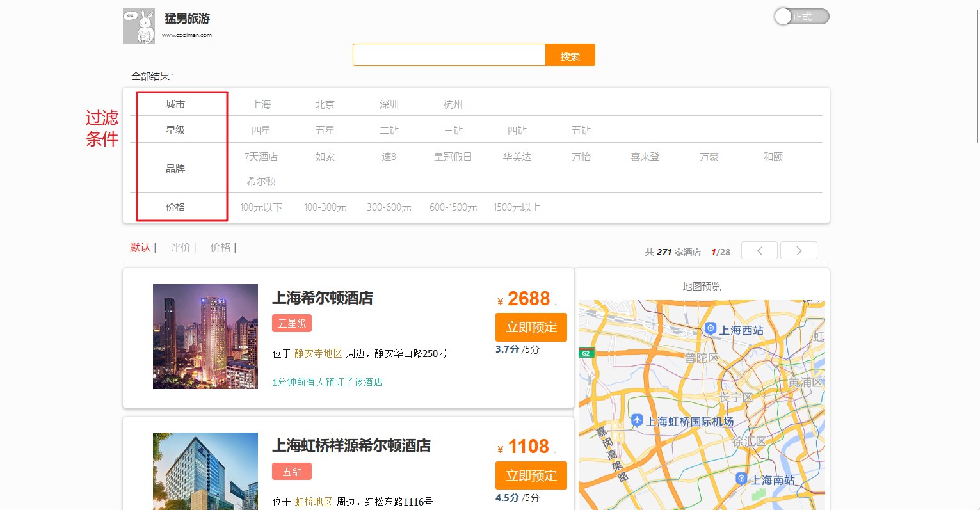
Task: Open the 上海希尔顿酒店 photo thumbnail
Action: coord(205,337)
